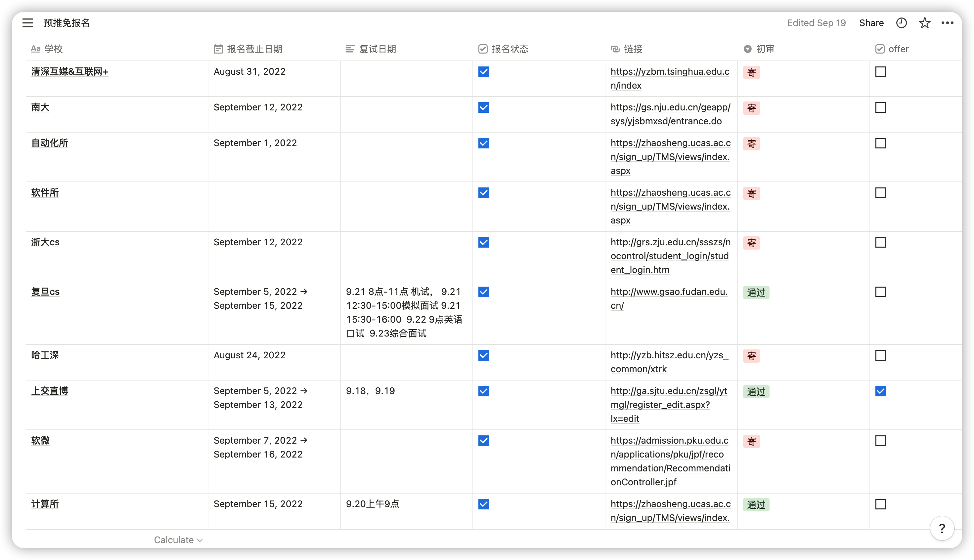974x560 pixels.
Task: Open the Fudan gsao.fudan.edu.cn link
Action: (669, 299)
